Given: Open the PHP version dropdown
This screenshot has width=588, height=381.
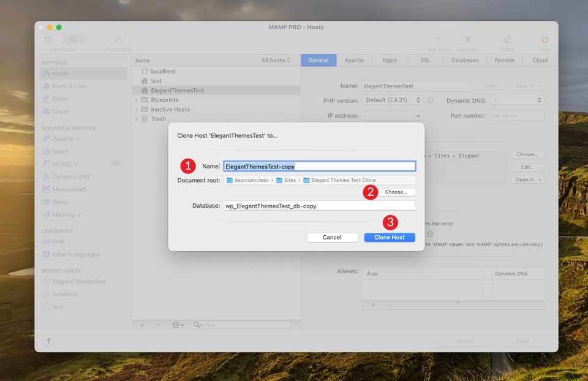Looking at the screenshot, I should 393,100.
